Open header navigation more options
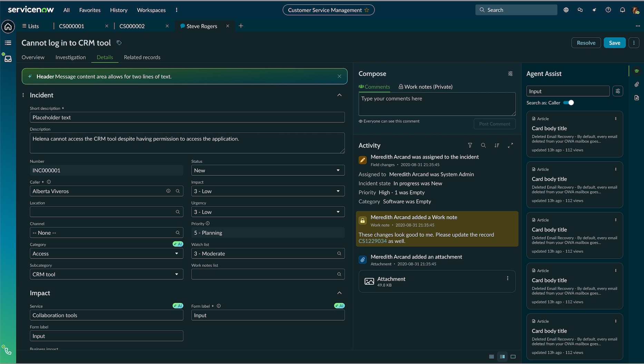 (176, 10)
